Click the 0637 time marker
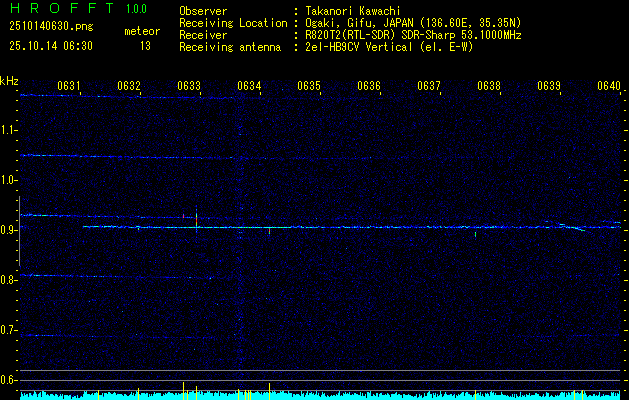The width and height of the screenshot is (629, 400). (x=429, y=86)
